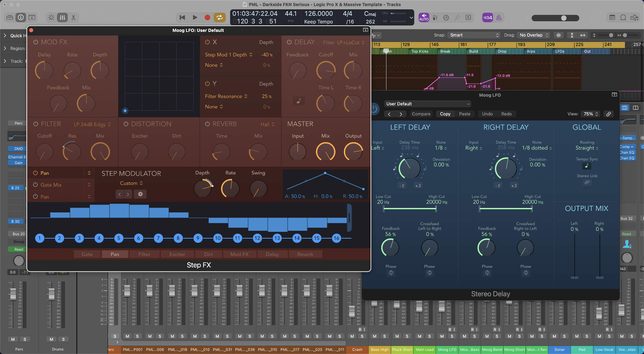Toggle DISTORTION power button
Image resolution: width=644 pixels, height=354 pixels.
click(126, 124)
